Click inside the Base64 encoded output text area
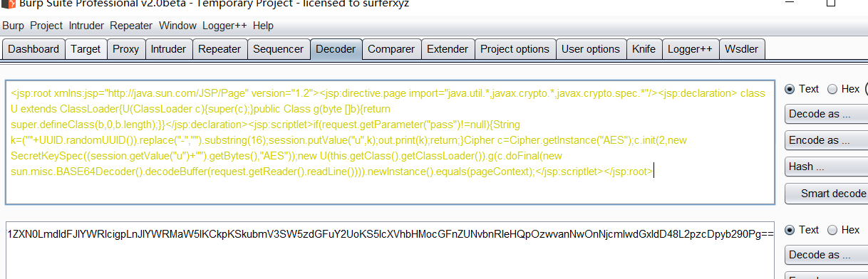This screenshot has width=868, height=279. pyautogui.click(x=389, y=250)
